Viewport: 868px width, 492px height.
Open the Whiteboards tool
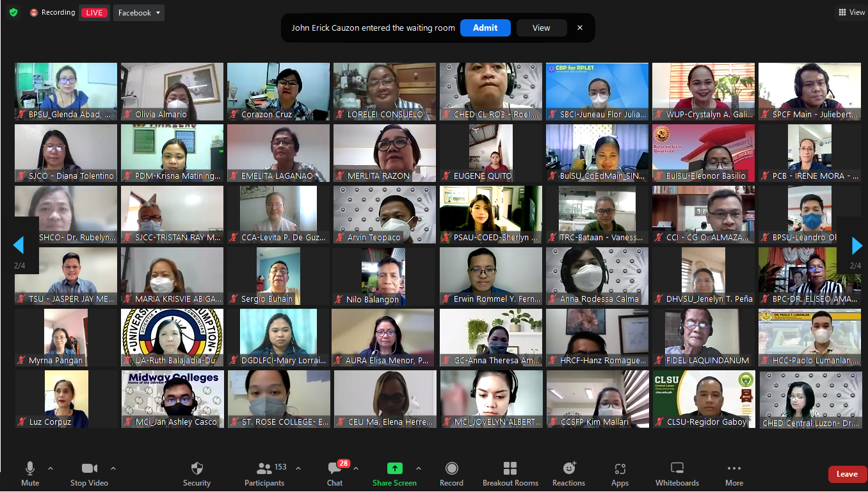click(677, 474)
